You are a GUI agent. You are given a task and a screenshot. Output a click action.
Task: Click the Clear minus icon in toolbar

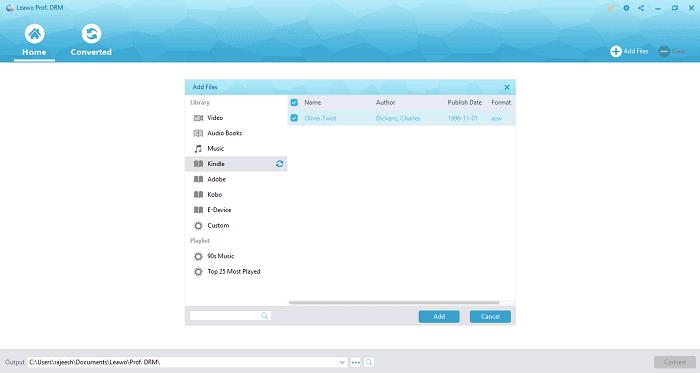pyautogui.click(x=664, y=51)
